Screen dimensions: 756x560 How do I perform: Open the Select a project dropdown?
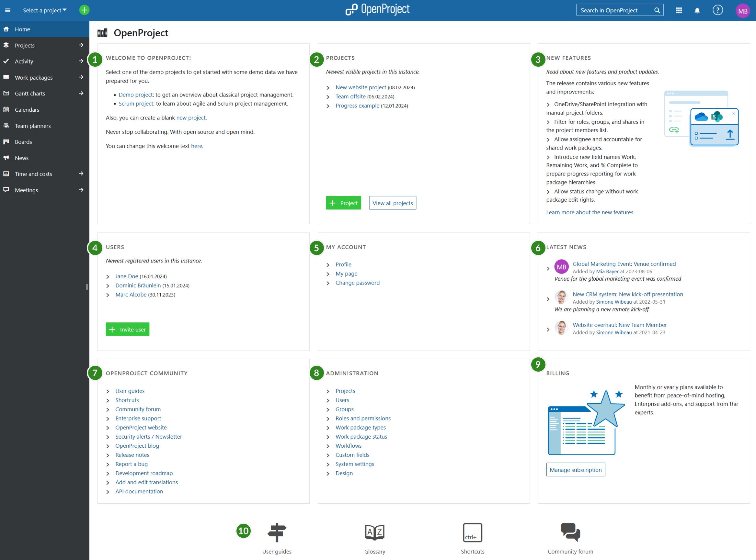coord(44,10)
